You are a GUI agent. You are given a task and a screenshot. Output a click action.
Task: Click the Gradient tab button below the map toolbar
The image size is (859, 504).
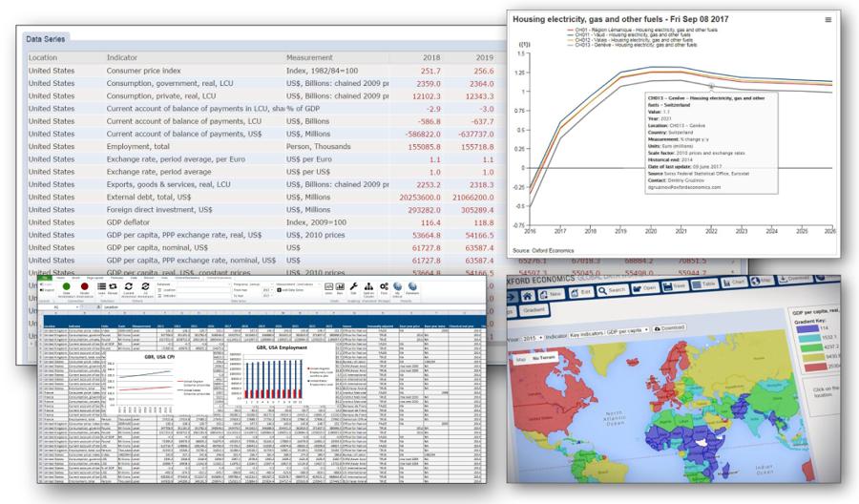pos(534,310)
